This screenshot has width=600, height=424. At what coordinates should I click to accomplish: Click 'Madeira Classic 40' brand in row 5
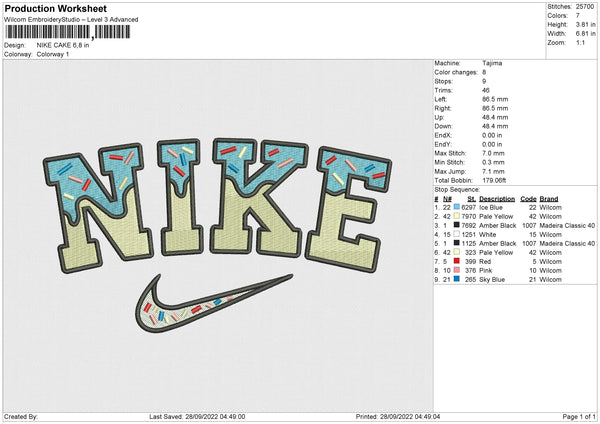point(567,243)
